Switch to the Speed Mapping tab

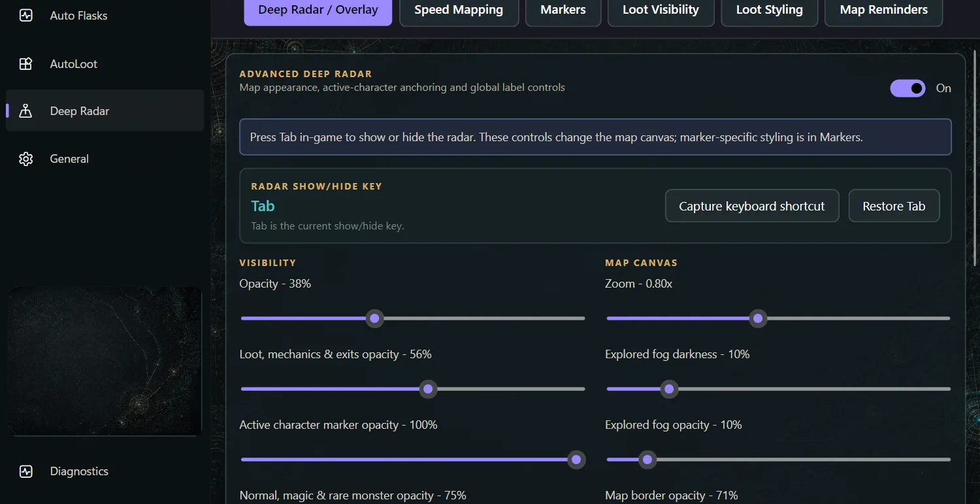[x=459, y=10]
